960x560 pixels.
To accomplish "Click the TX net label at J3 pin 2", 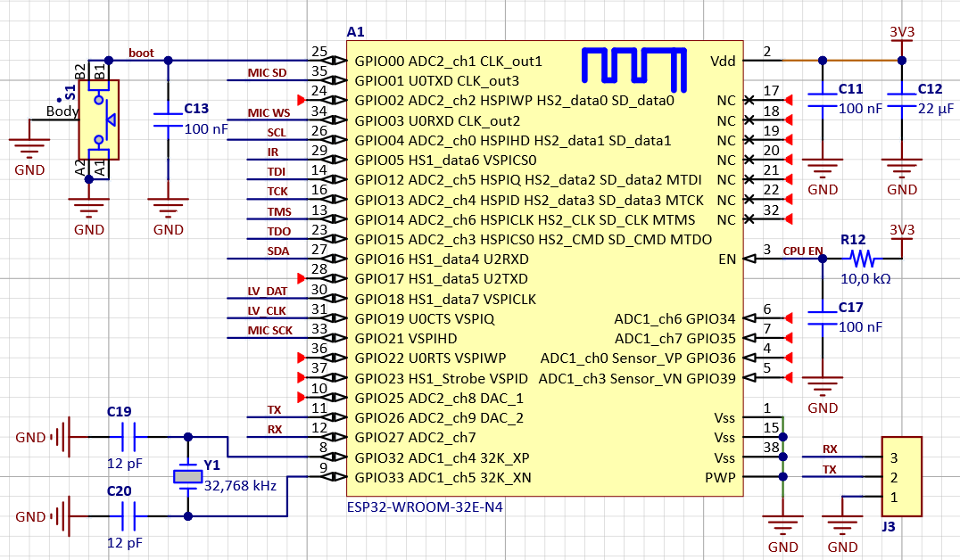I will pos(830,469).
